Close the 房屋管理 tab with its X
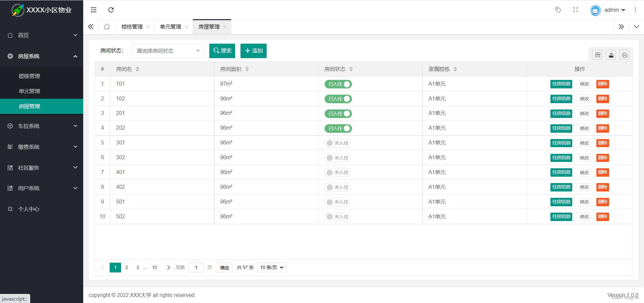This screenshot has width=644, height=303. pyautogui.click(x=225, y=27)
